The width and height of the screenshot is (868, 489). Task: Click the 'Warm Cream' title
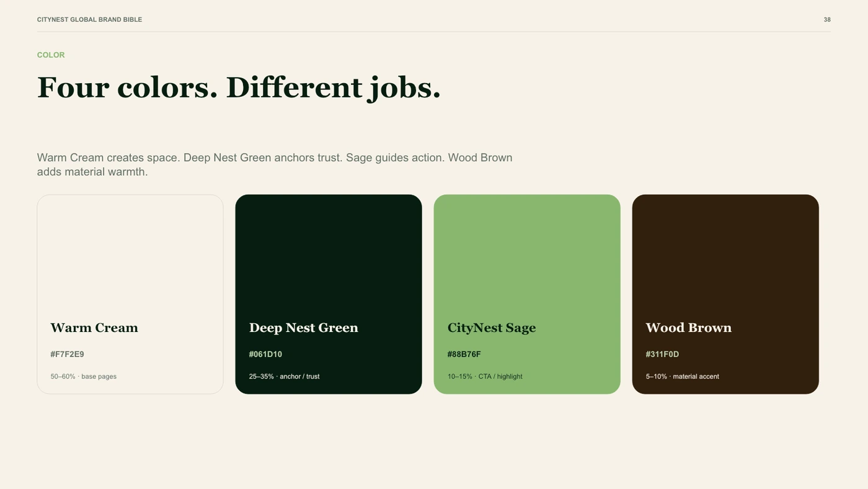(94, 328)
